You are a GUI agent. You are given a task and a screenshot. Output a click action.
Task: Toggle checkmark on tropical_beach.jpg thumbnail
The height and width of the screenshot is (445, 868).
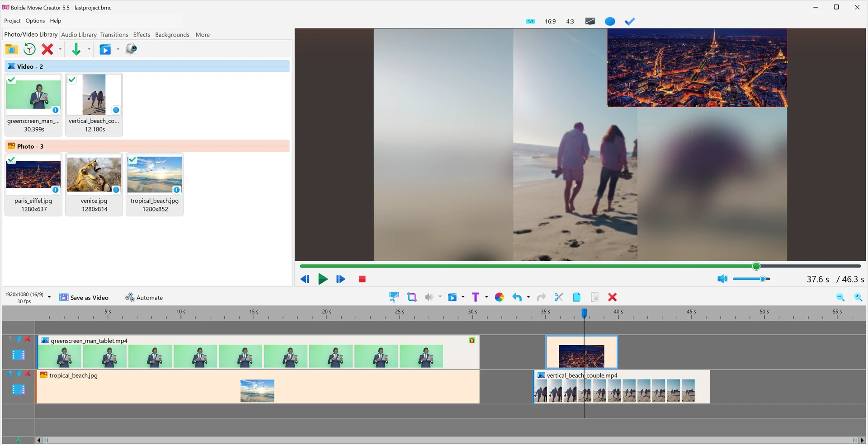pyautogui.click(x=132, y=160)
